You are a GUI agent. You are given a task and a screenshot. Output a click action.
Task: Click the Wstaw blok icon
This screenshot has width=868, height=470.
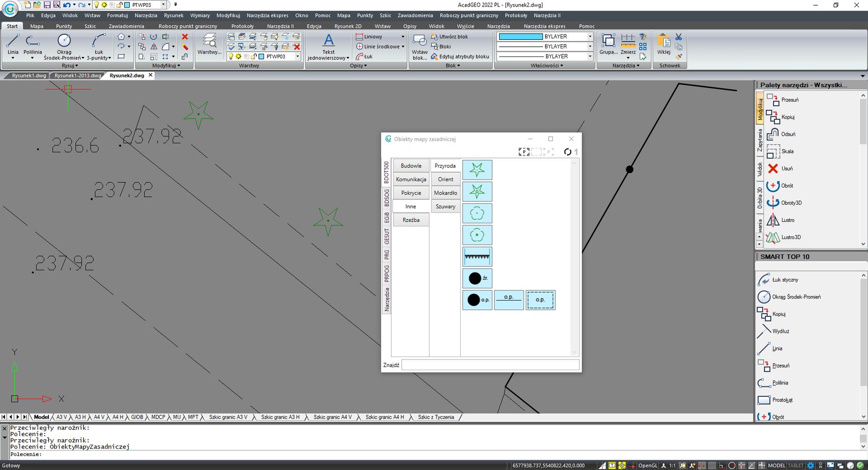coord(419,46)
